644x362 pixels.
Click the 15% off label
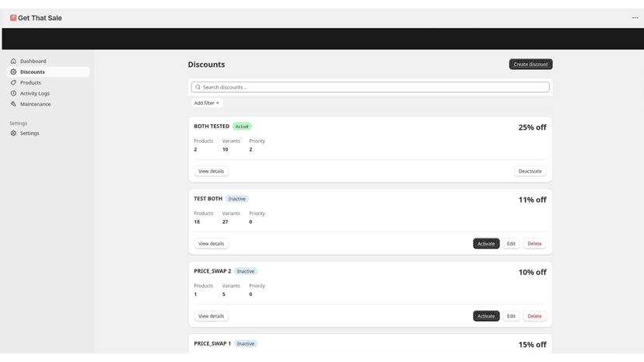(532, 345)
